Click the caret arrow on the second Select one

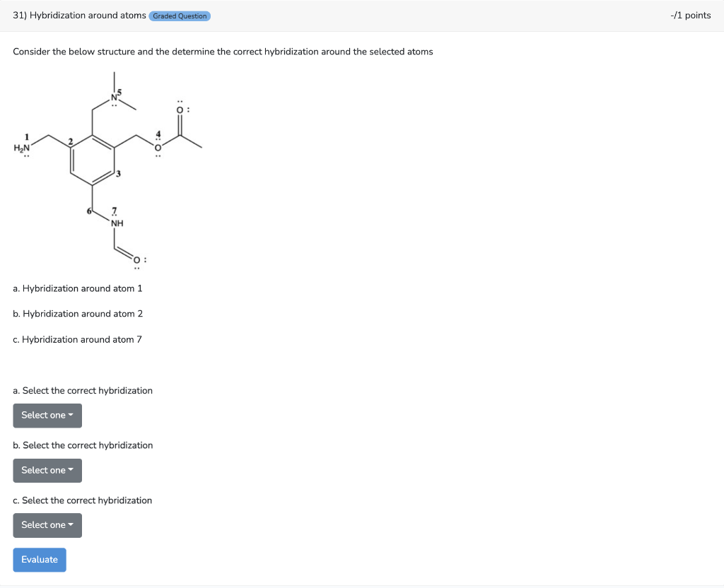coord(72,470)
